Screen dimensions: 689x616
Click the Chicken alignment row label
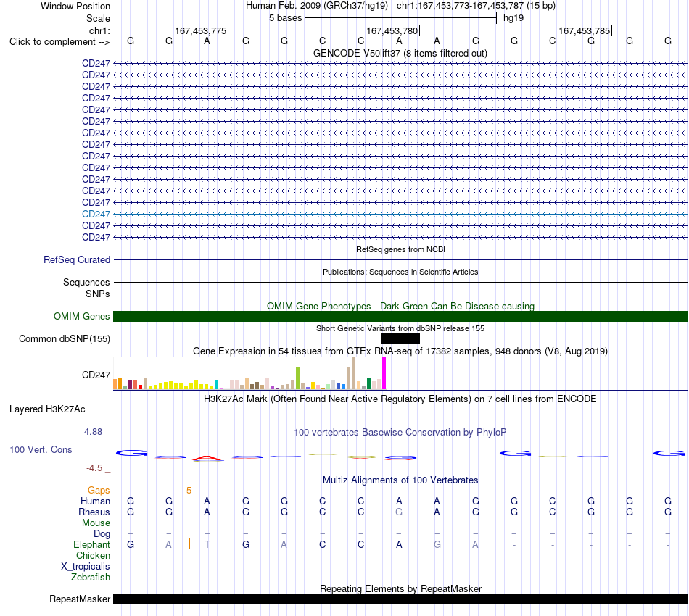93,555
